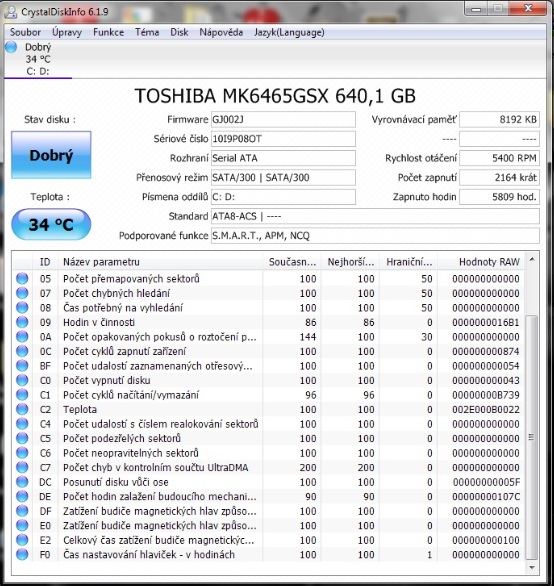
Task: Click status icon of row DE
Action: pyautogui.click(x=22, y=496)
